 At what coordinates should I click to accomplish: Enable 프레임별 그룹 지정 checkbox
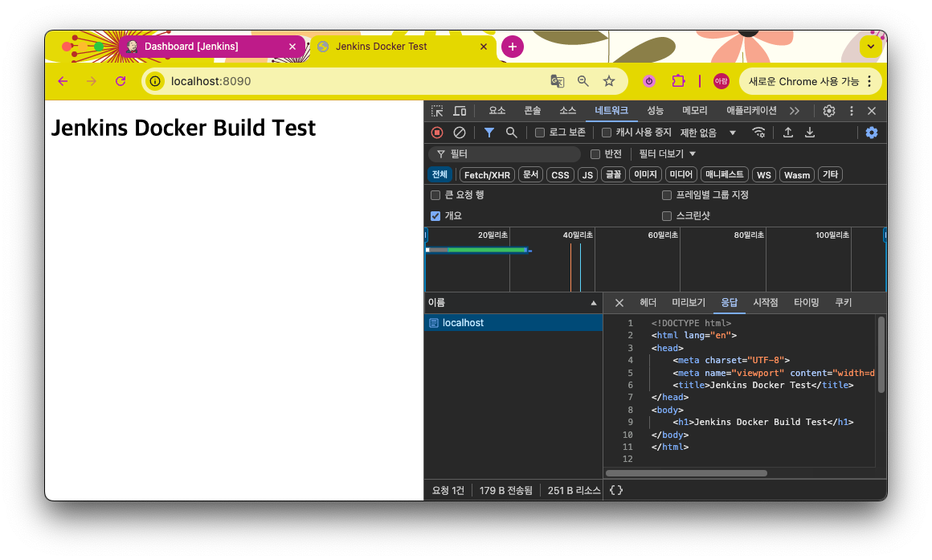tap(666, 195)
